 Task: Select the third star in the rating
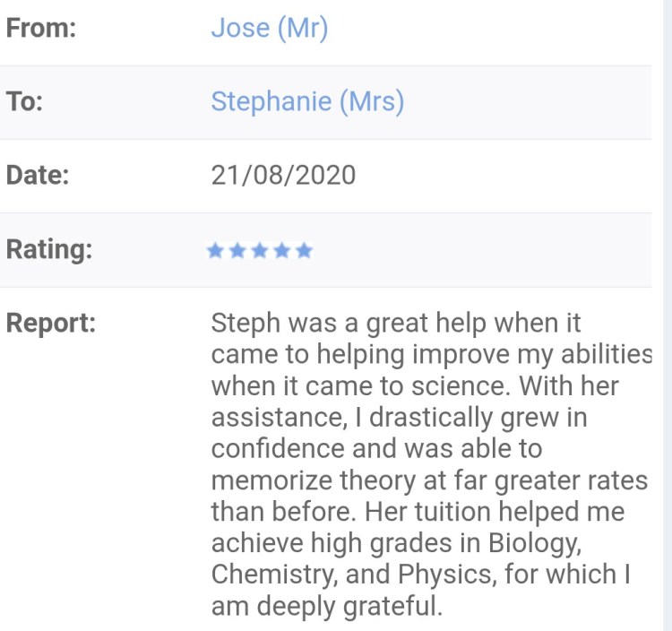tap(260, 251)
